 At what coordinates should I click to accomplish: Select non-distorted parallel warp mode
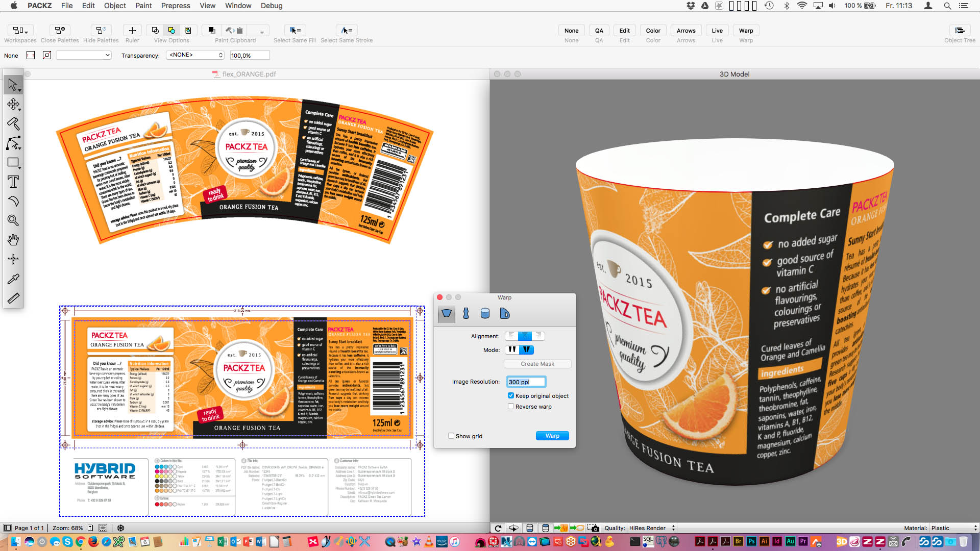pos(512,349)
